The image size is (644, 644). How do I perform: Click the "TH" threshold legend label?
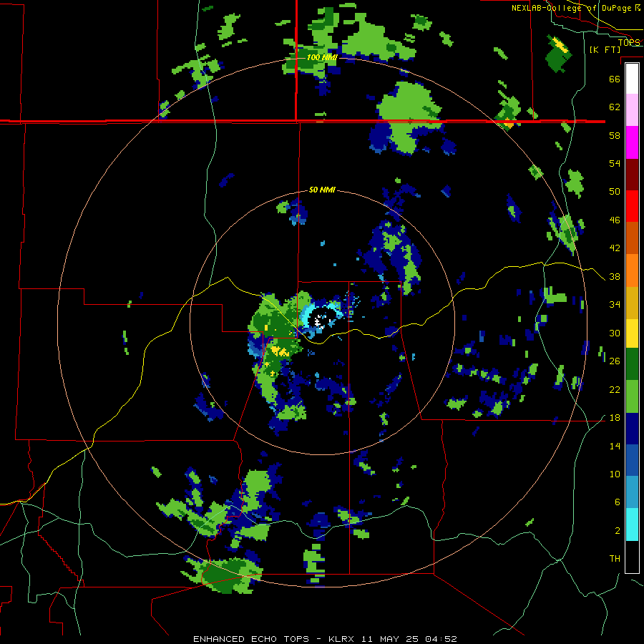(615, 559)
